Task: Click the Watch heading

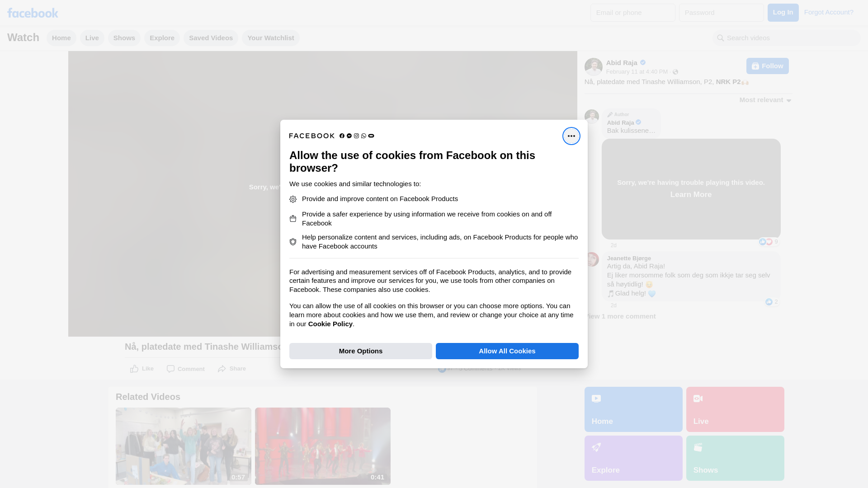Action: (23, 38)
